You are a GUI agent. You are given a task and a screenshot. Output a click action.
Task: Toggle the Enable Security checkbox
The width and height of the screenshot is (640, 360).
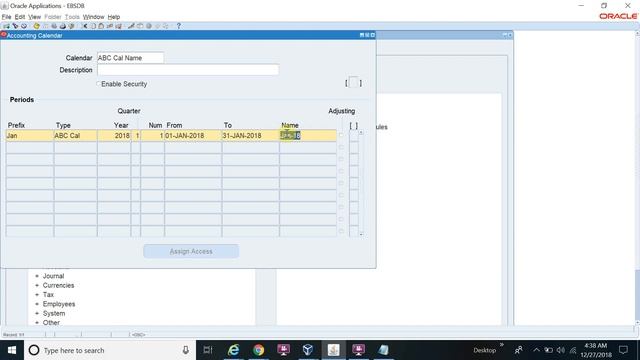tap(98, 84)
